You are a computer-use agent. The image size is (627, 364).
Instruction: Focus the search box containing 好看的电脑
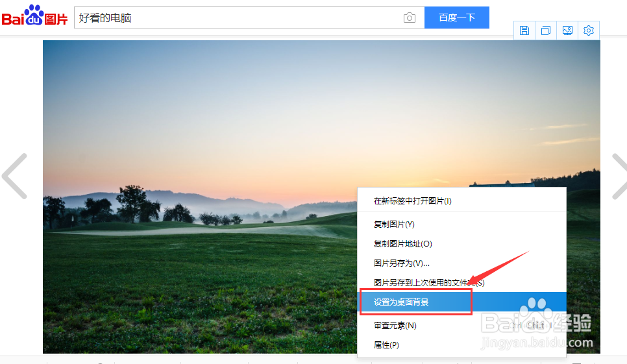pyautogui.click(x=249, y=18)
